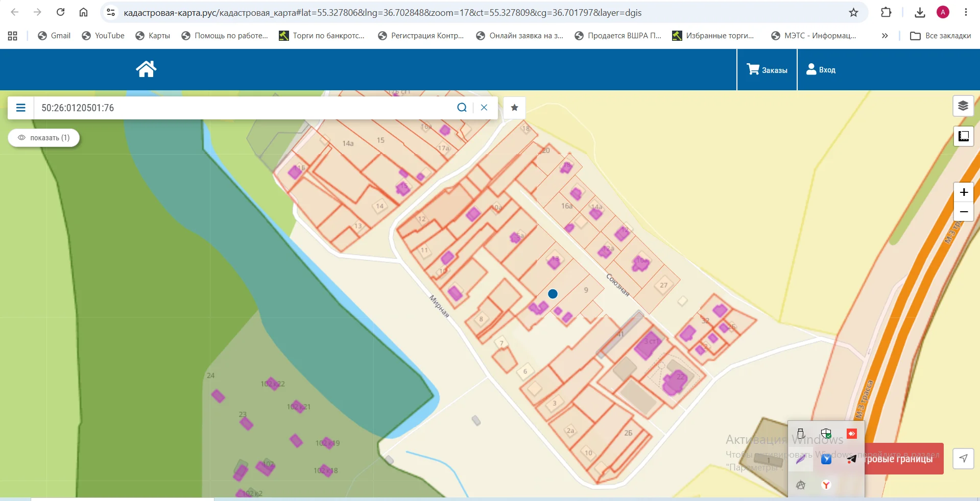This screenshot has height=501, width=980.
Task: Click the parcel number 27 label
Action: tap(663, 285)
